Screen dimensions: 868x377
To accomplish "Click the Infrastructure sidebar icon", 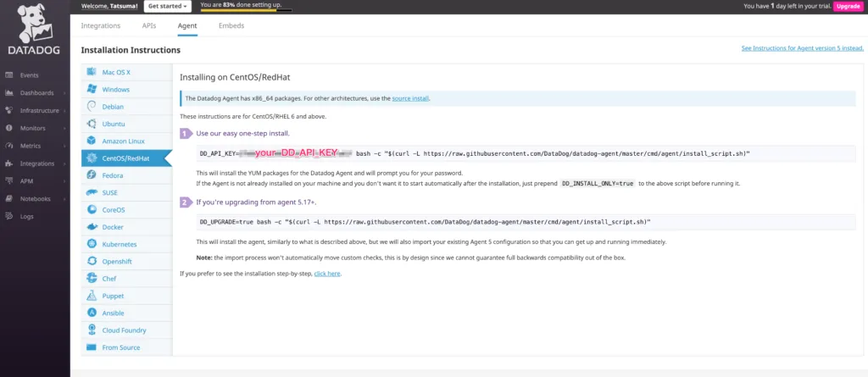I will [8, 111].
